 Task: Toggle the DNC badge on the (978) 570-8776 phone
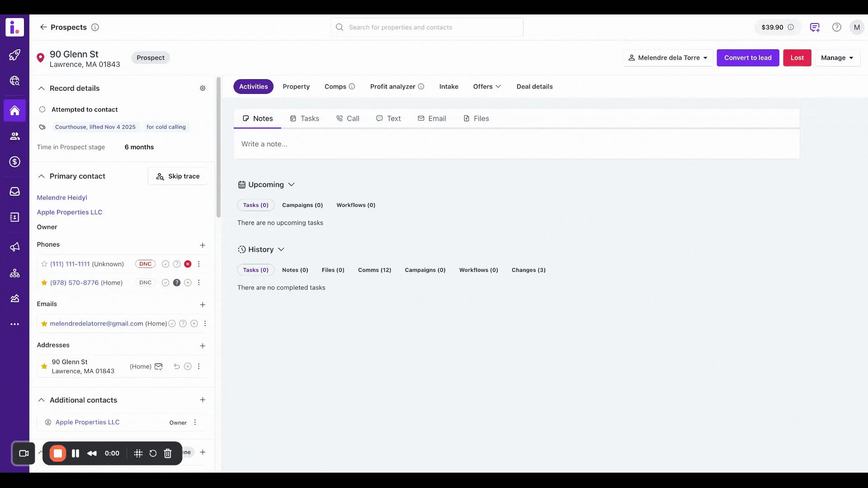point(145,283)
